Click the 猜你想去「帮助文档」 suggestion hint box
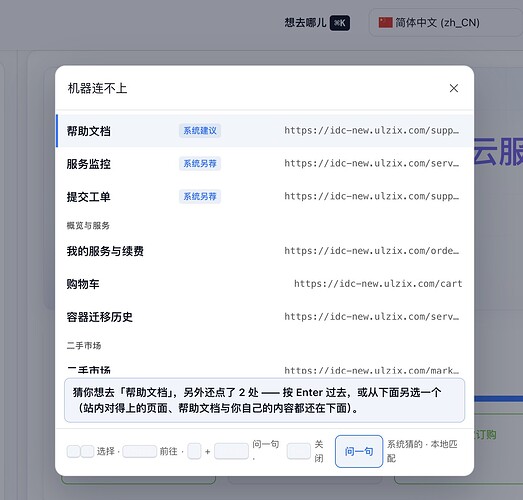 tap(265, 400)
